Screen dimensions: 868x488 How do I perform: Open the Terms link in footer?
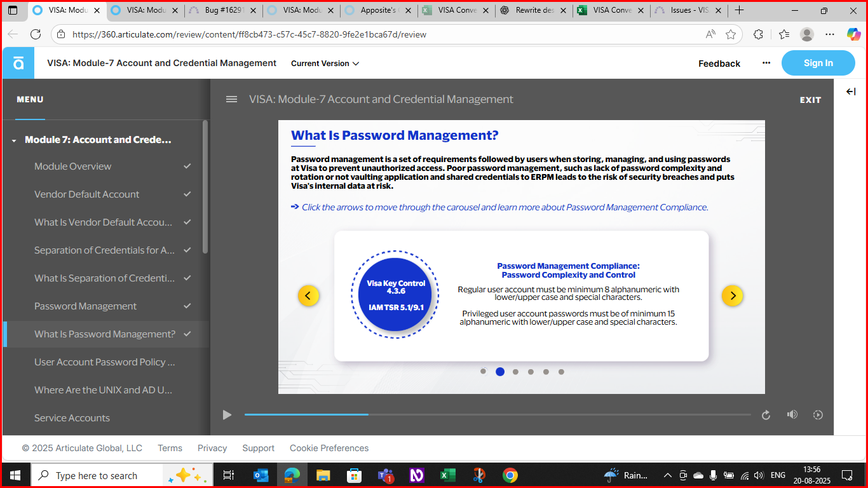point(170,448)
